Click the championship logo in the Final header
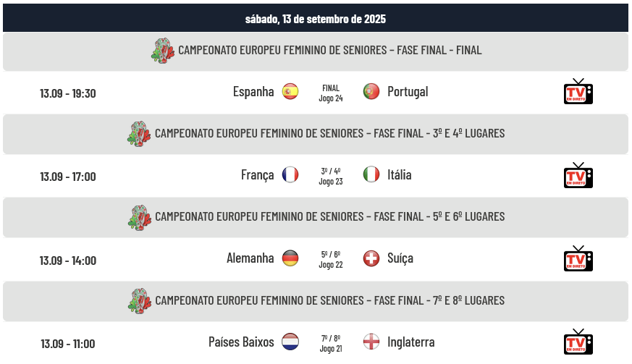632x364 pixels. pyautogui.click(x=163, y=51)
